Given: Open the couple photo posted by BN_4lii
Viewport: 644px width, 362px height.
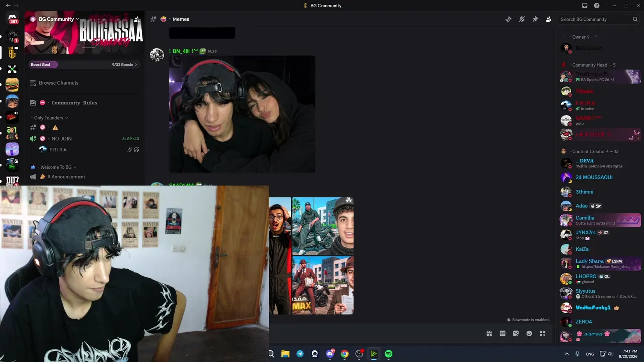Looking at the screenshot, I should [243, 114].
